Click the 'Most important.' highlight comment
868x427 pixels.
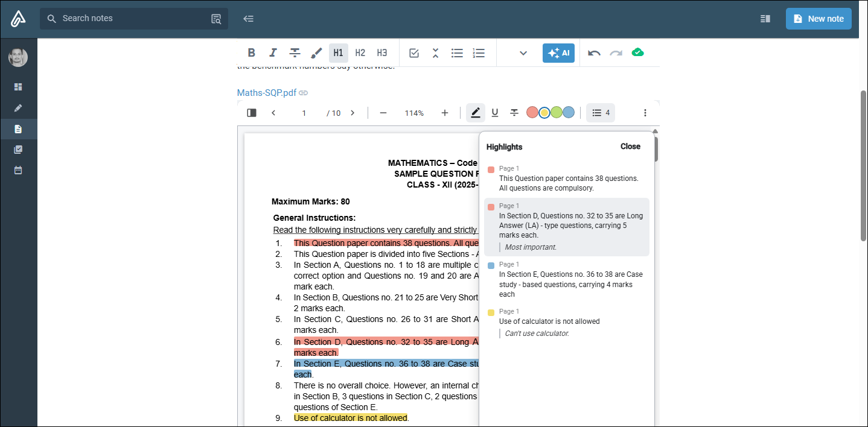(x=531, y=247)
